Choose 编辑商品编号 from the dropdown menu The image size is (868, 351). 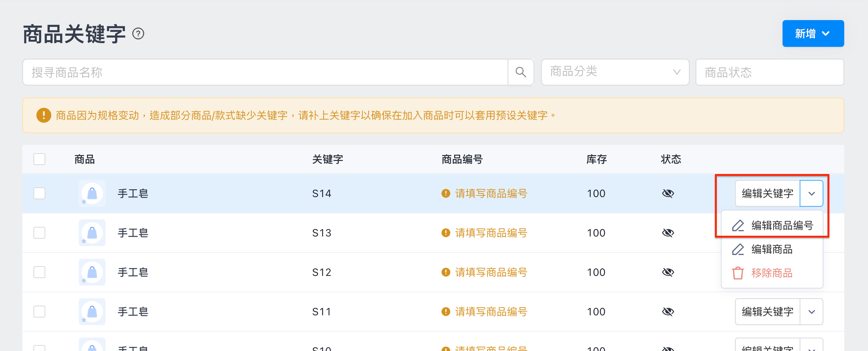click(x=772, y=225)
